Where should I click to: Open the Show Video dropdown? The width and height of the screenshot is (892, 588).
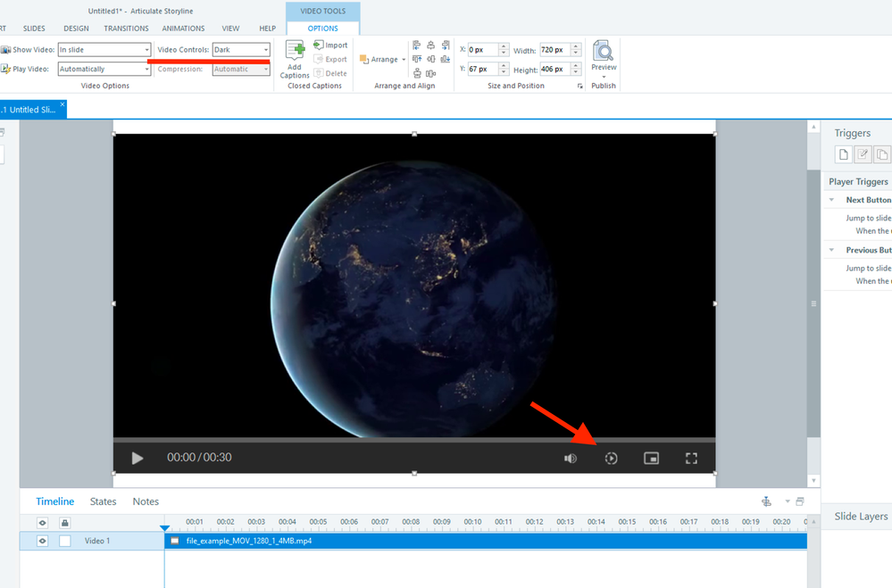coord(147,50)
